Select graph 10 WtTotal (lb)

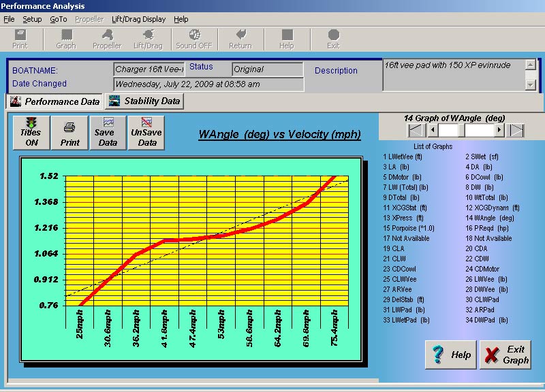tap(486, 197)
